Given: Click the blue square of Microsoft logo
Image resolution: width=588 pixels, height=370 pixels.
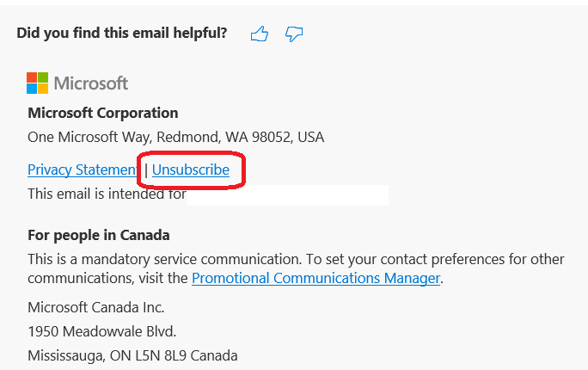Looking at the screenshot, I should [33, 88].
